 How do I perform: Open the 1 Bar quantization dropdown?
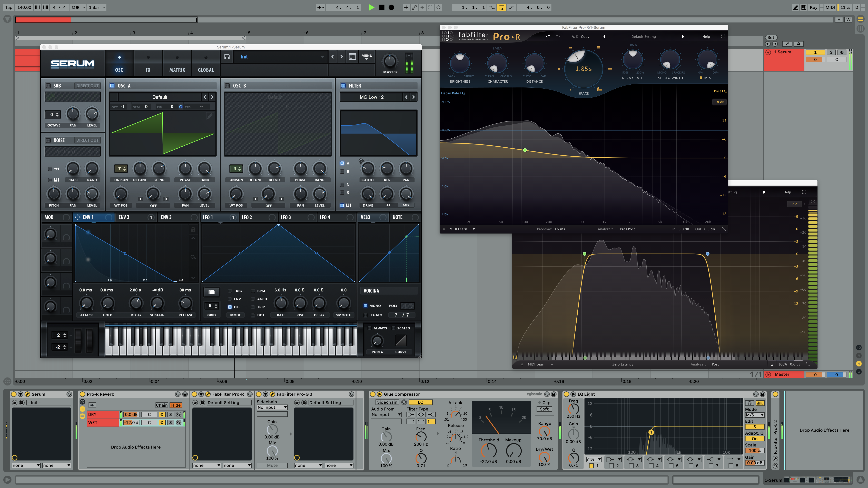[x=97, y=7]
